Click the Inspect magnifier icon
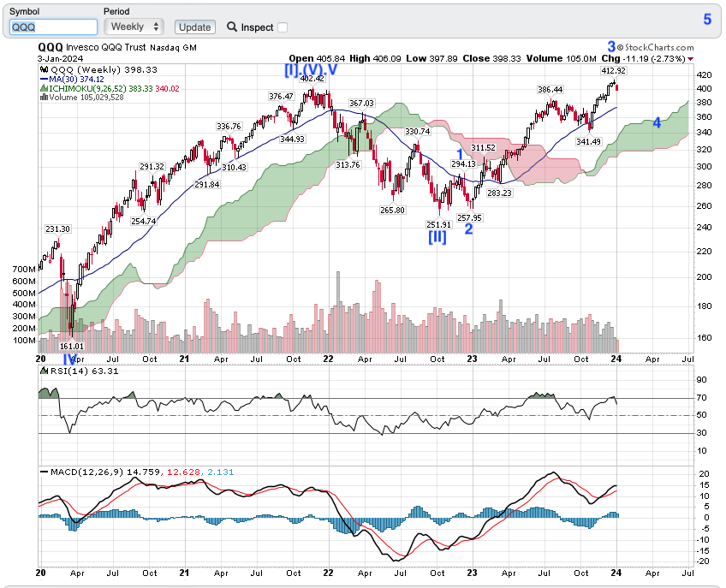This screenshot has width=726, height=588. [232, 27]
